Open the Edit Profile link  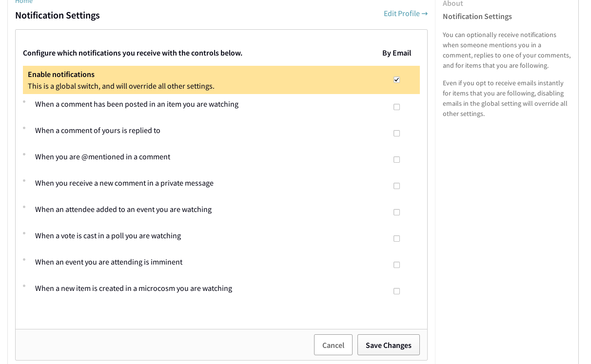coord(406,14)
